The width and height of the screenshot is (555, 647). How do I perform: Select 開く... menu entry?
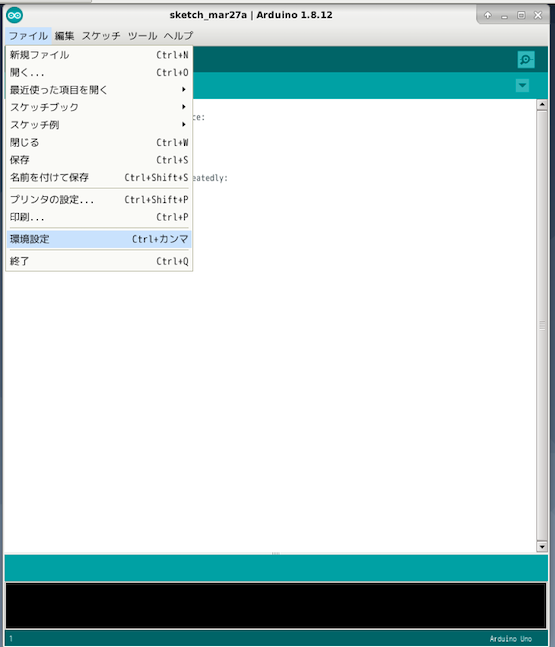point(99,73)
